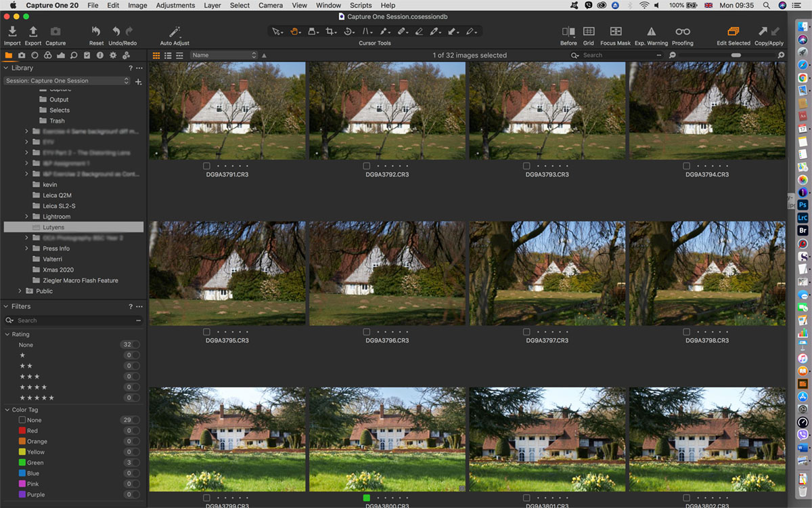Expand the Press Info folder
Viewport: 812px width, 508px height.
tap(27, 249)
